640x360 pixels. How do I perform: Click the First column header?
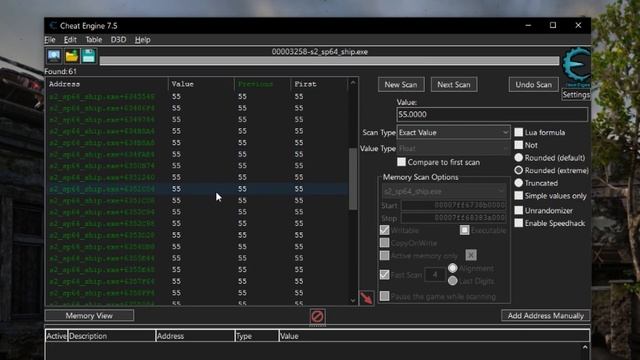[319, 84]
